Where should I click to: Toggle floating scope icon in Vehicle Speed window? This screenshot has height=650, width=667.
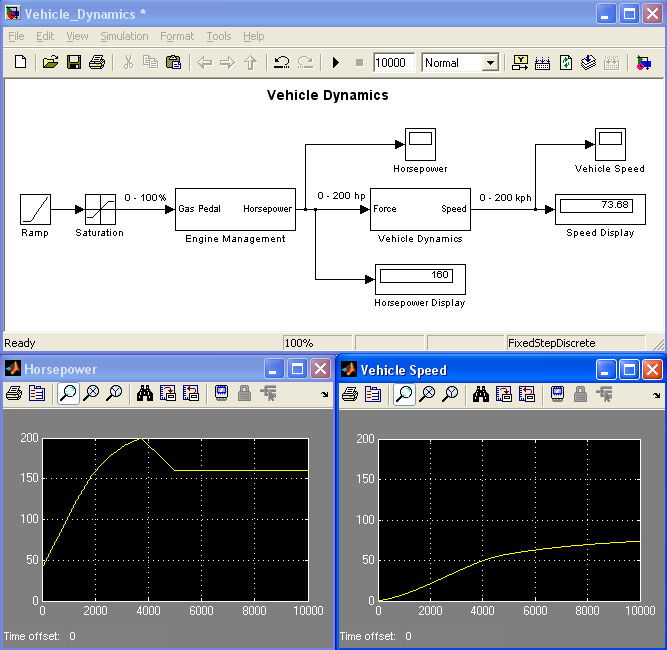pyautogui.click(x=558, y=394)
